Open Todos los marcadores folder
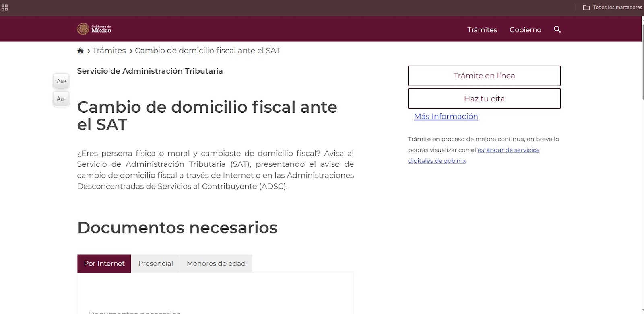Image resolution: width=644 pixels, height=314 pixels. [612, 8]
